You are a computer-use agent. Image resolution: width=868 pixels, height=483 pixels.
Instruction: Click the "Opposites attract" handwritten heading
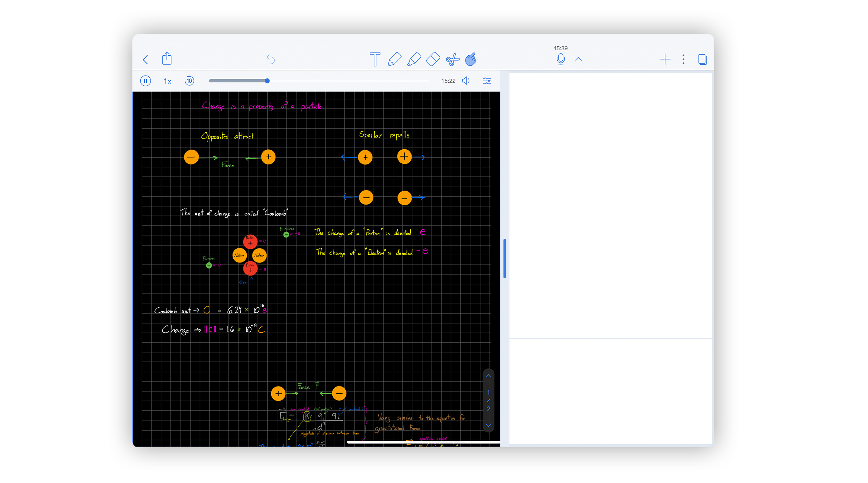(x=227, y=136)
